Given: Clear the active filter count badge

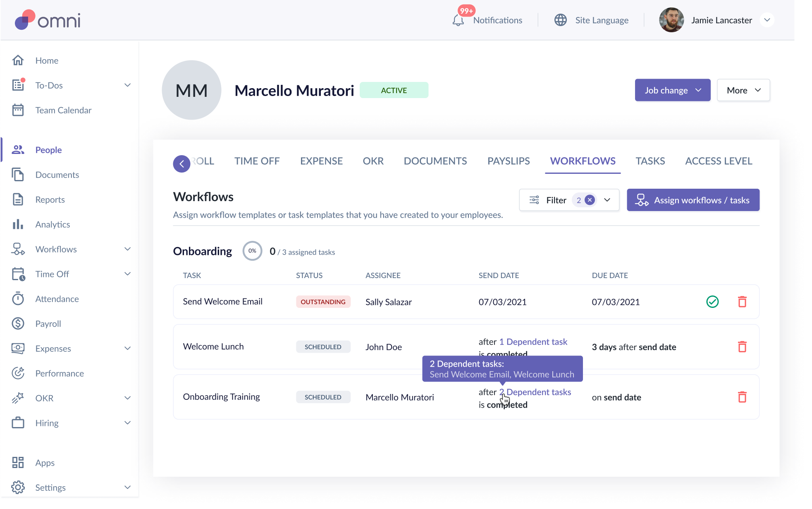Looking at the screenshot, I should tap(590, 200).
